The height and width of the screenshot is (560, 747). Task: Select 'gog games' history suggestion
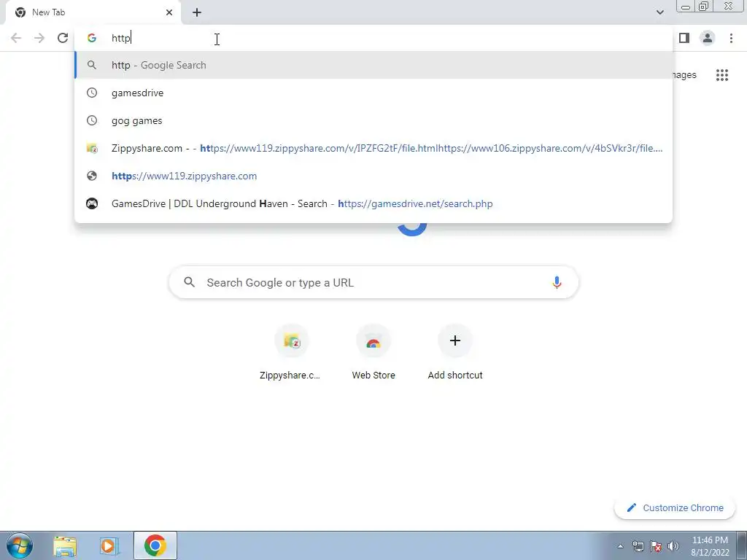click(373, 120)
